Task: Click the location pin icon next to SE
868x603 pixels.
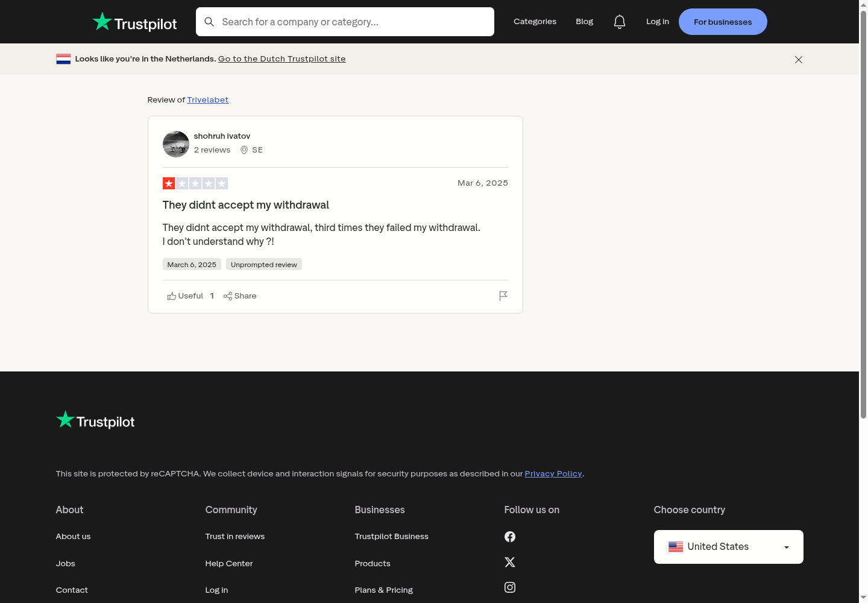Action: pos(244,150)
